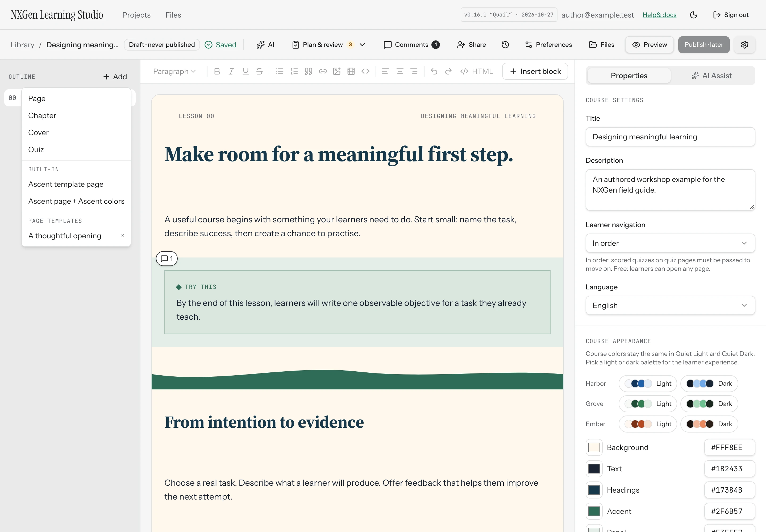This screenshot has height=532, width=766.
Task: Open the Background color swatch
Action: point(594,447)
